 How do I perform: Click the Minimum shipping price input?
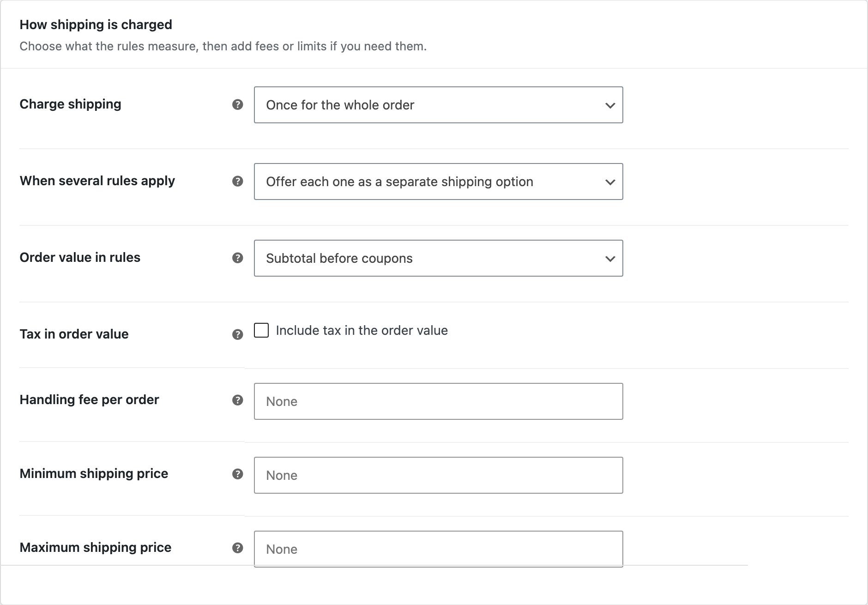[x=438, y=475]
